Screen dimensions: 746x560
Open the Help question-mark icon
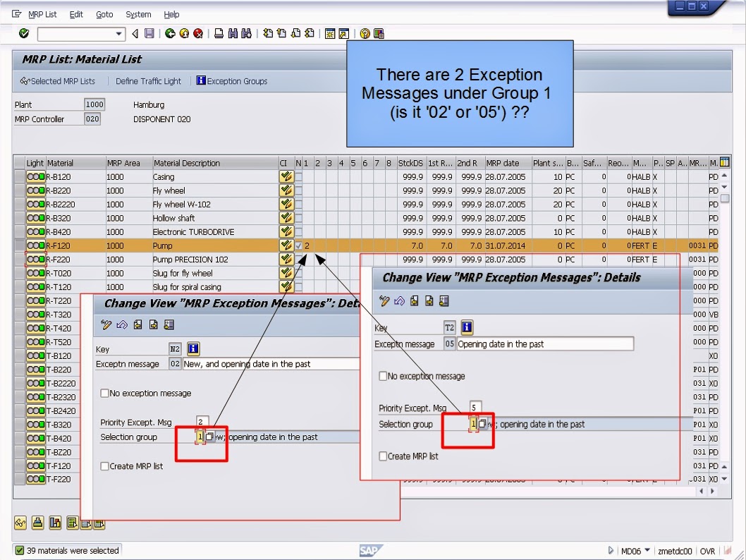(365, 33)
